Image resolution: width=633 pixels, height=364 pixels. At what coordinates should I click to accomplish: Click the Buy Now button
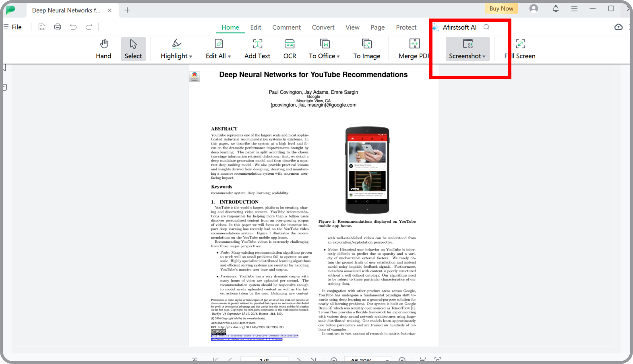click(501, 8)
